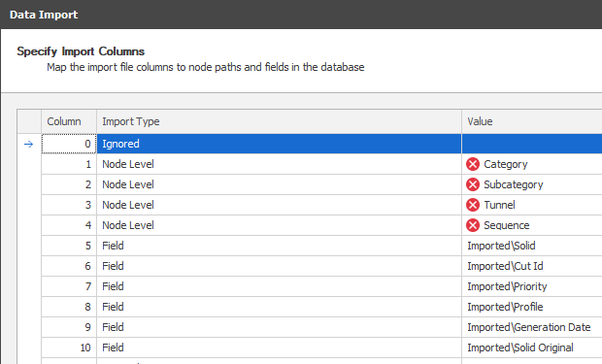Image resolution: width=602 pixels, height=364 pixels.
Task: Click the red error icon beside Sequence
Action: coord(473,225)
